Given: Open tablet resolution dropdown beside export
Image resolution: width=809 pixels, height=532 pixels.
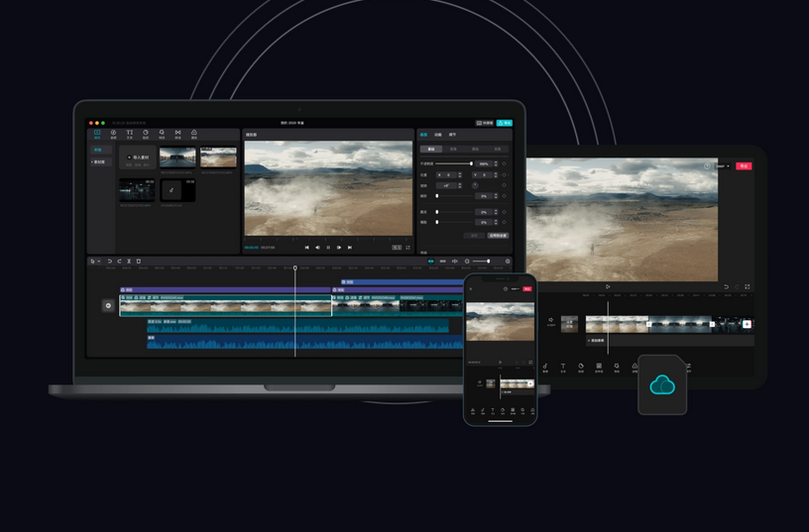Looking at the screenshot, I should click(723, 166).
